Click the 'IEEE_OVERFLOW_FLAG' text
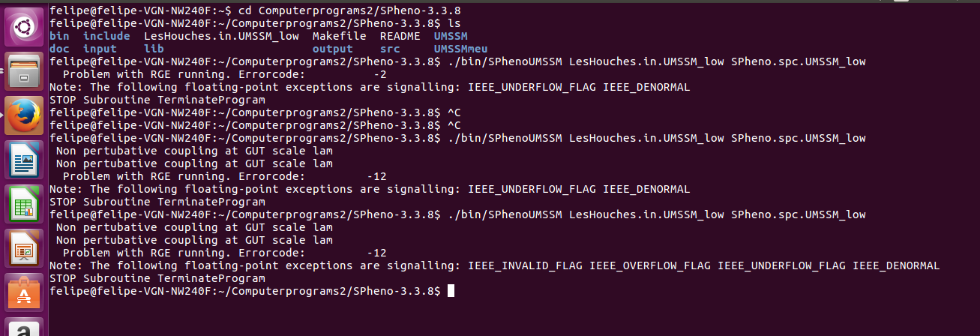980x336 pixels. pos(649,265)
